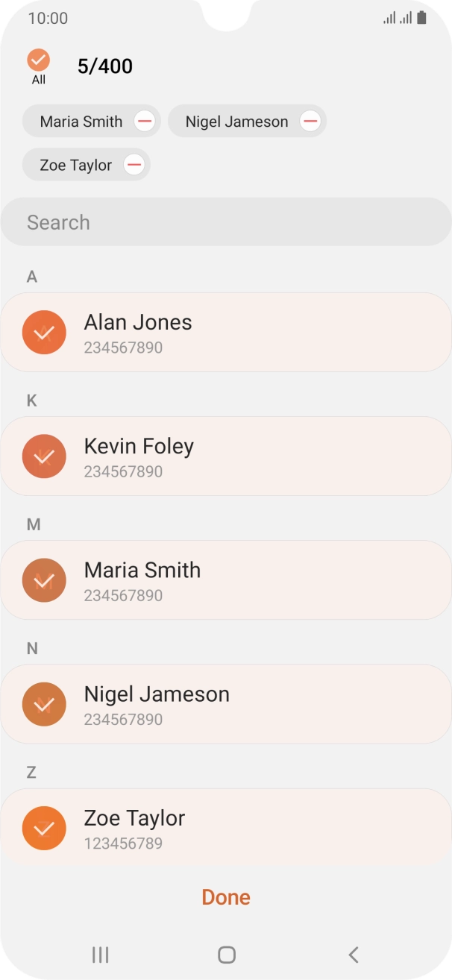Remove Zoe Taylor chip with minus icon

click(x=134, y=165)
